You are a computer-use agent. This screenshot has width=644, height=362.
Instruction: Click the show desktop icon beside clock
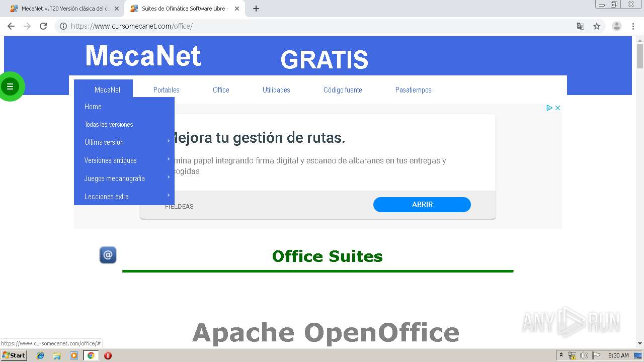(x=638, y=355)
